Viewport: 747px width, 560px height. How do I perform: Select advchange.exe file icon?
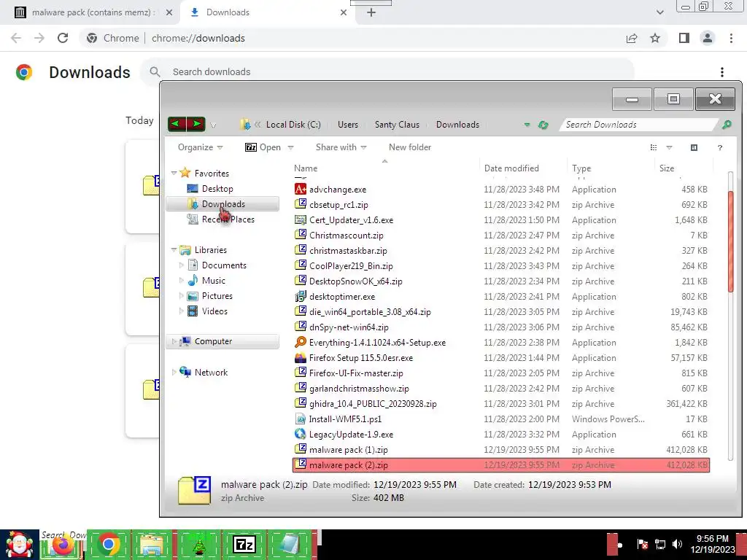[x=300, y=189]
